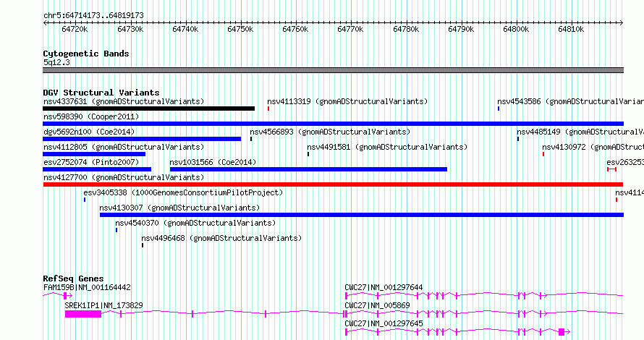Select the nsv4127700 red variant bar
This screenshot has width=644, height=340.
[x=333, y=184]
